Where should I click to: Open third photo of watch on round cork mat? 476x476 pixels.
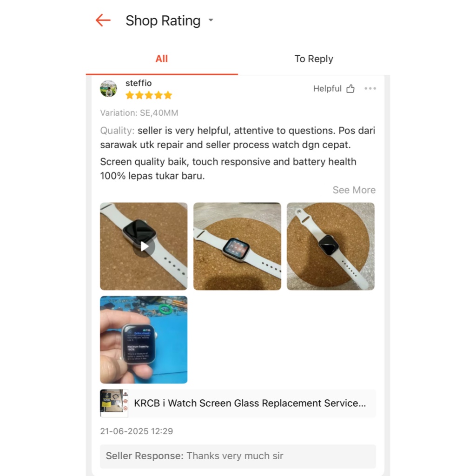pos(331,246)
